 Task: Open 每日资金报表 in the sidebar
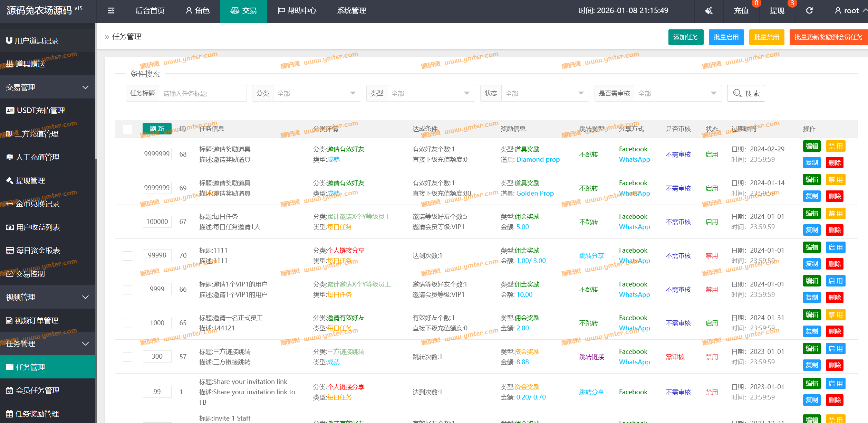38,251
